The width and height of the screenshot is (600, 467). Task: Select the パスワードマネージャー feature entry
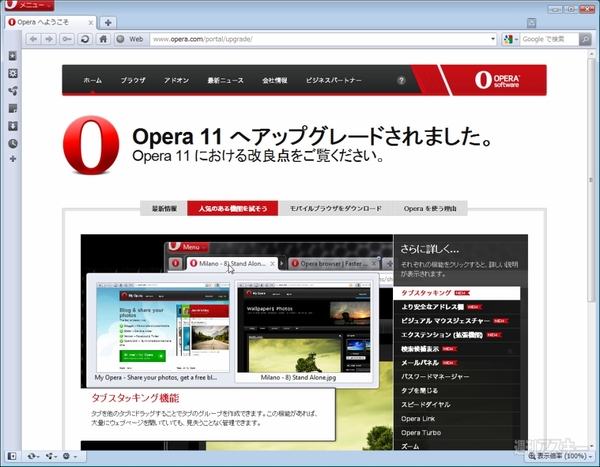(457, 377)
